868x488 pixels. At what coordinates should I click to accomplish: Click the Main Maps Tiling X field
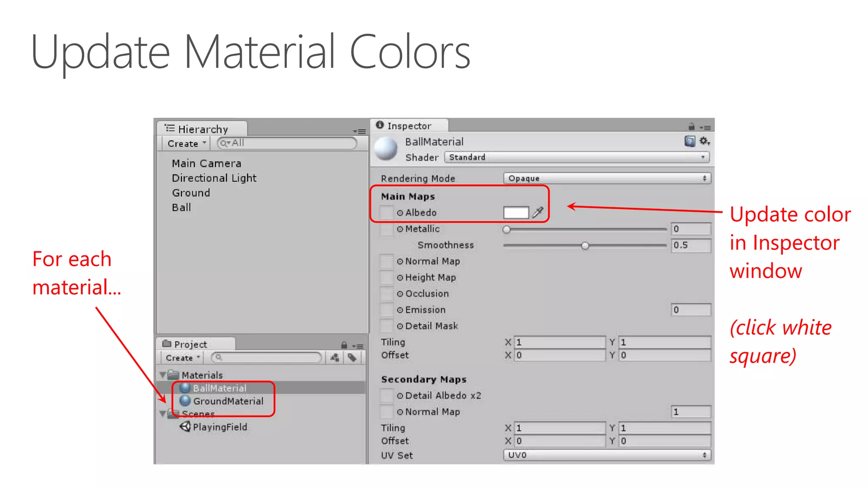560,342
